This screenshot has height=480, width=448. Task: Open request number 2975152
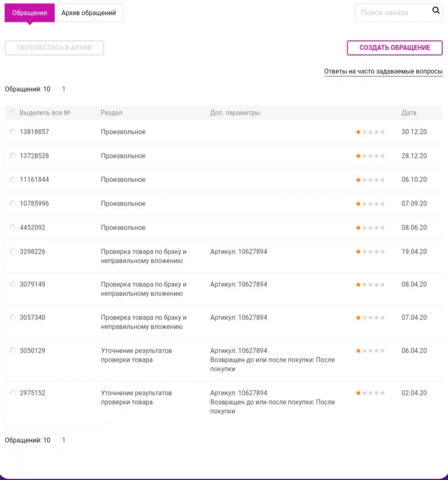tap(32, 393)
